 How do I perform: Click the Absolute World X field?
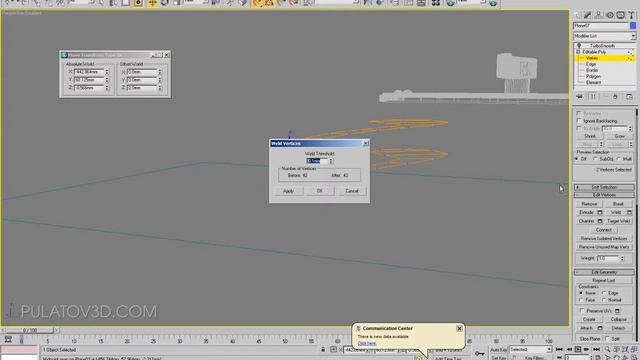[x=89, y=72]
